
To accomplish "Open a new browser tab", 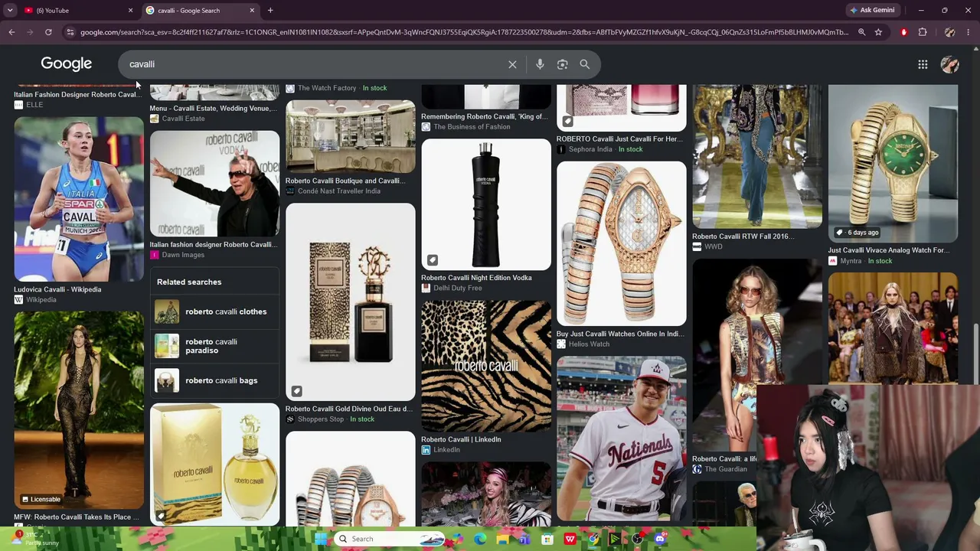I will 270,10.
